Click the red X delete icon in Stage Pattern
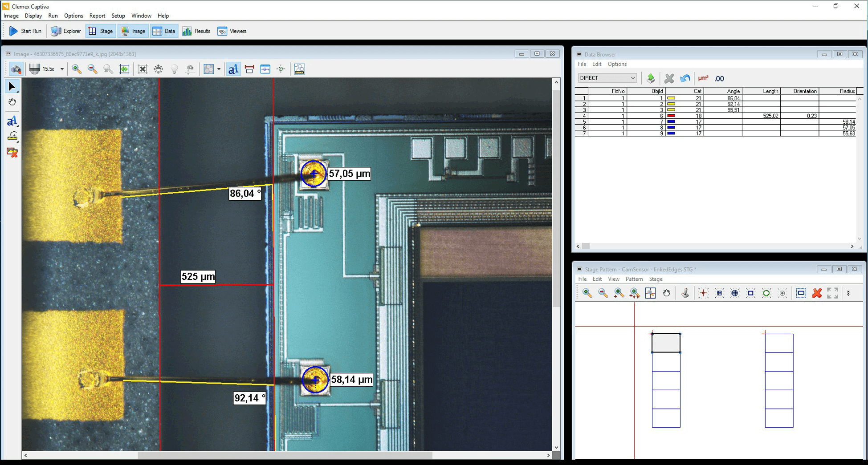This screenshot has height=465, width=868. click(817, 293)
